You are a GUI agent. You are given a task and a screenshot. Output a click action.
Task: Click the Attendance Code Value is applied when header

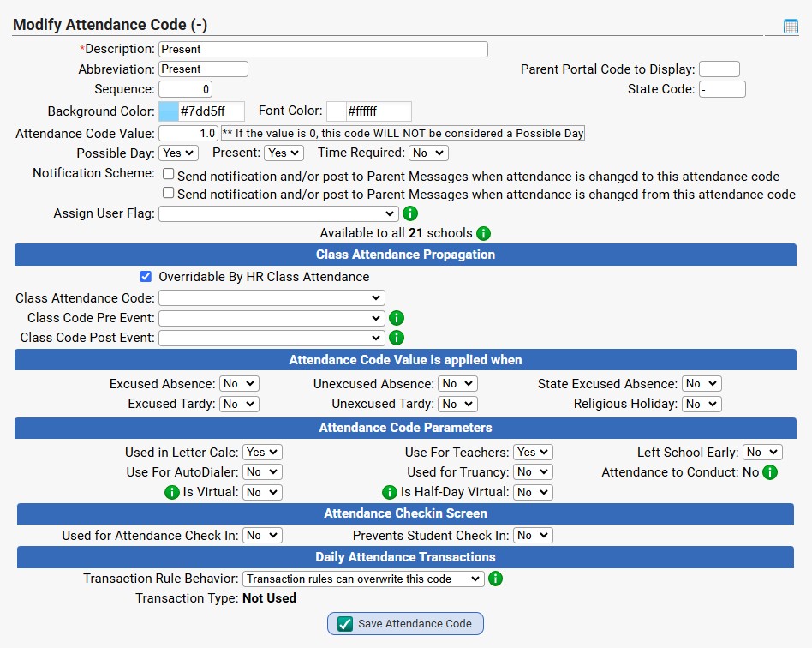405,360
